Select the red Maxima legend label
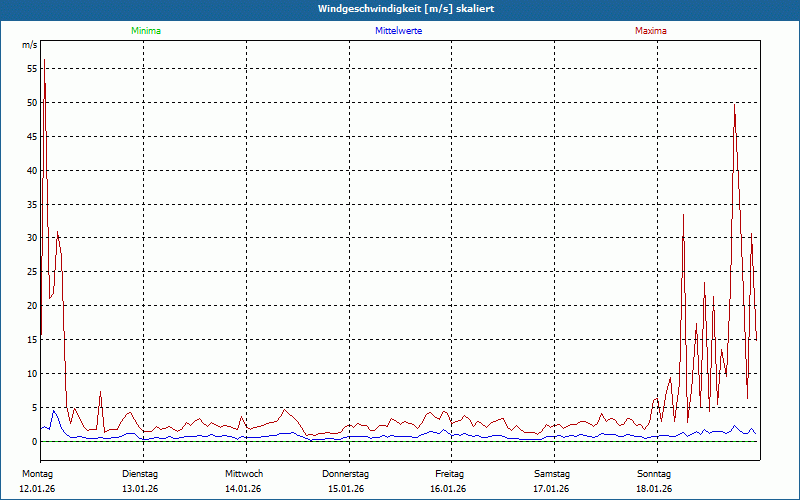 tap(650, 31)
